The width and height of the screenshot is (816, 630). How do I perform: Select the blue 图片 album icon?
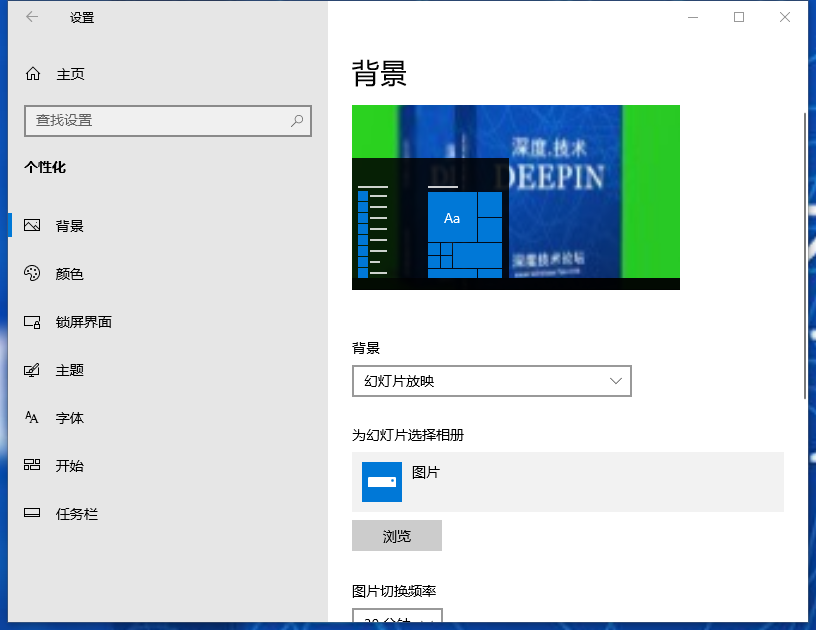(382, 482)
